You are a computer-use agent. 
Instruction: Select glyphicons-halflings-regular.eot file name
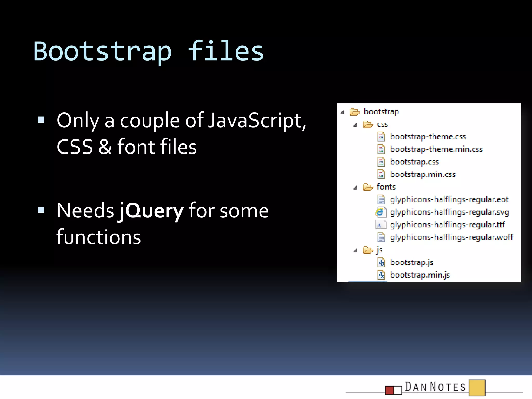[x=449, y=199]
